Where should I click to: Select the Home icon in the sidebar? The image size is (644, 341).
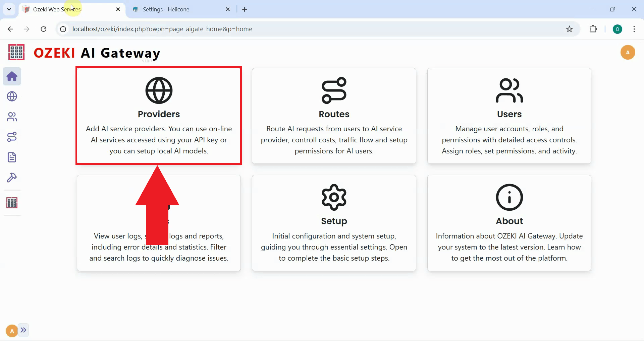pyautogui.click(x=12, y=76)
